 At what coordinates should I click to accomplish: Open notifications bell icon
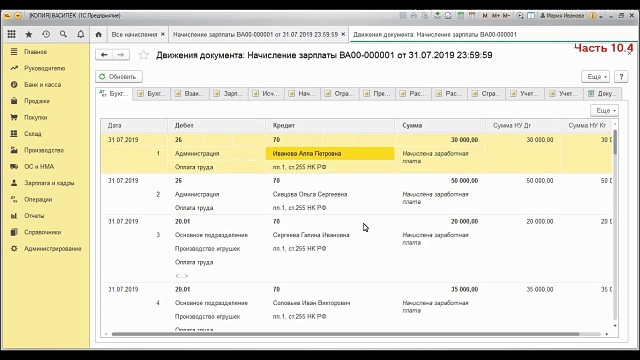coord(80,35)
